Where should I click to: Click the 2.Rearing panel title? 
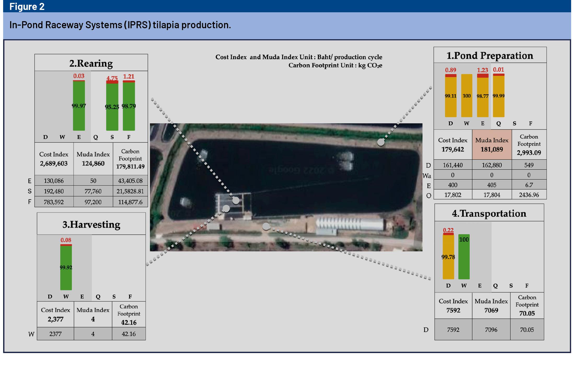click(91, 63)
